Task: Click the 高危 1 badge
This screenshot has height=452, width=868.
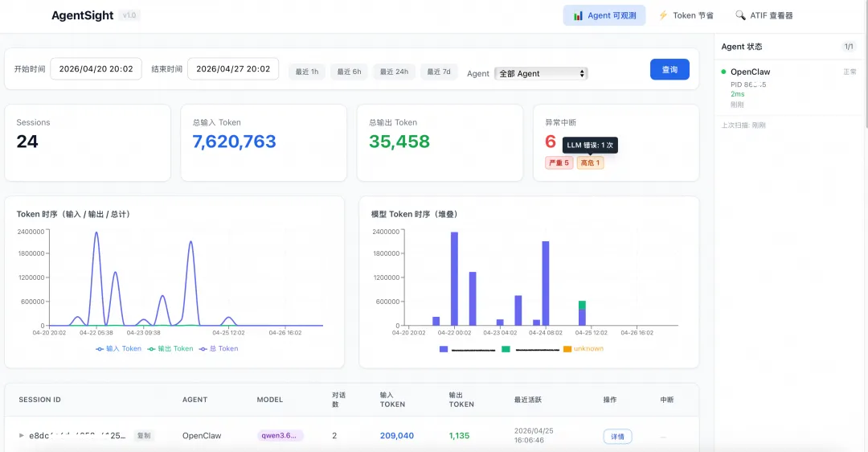Action: tap(590, 162)
